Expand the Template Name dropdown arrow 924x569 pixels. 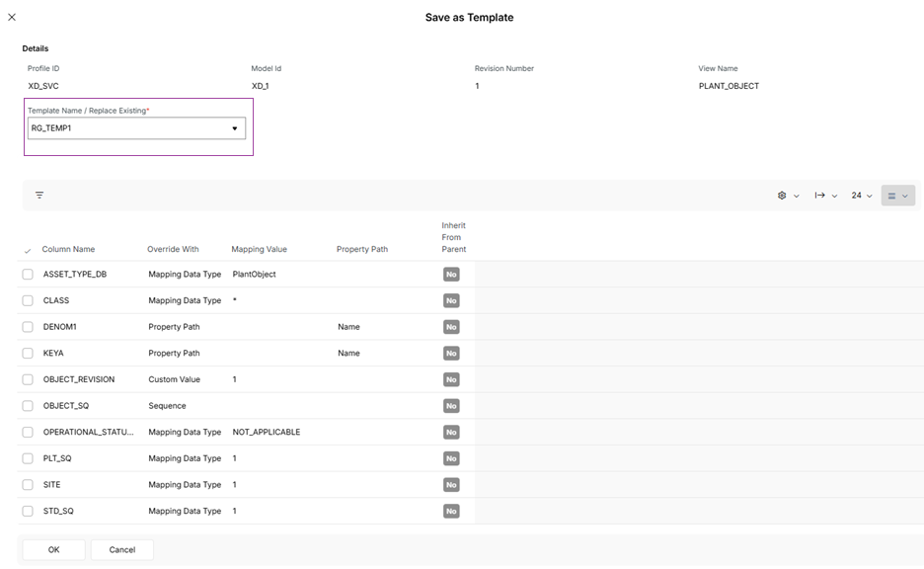point(234,128)
